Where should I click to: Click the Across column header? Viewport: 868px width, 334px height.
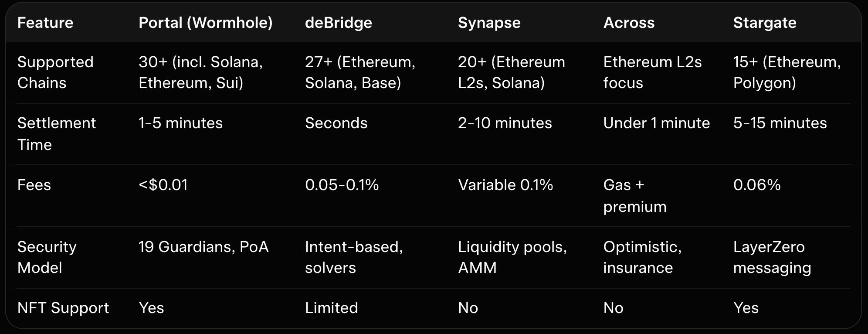[x=629, y=23]
